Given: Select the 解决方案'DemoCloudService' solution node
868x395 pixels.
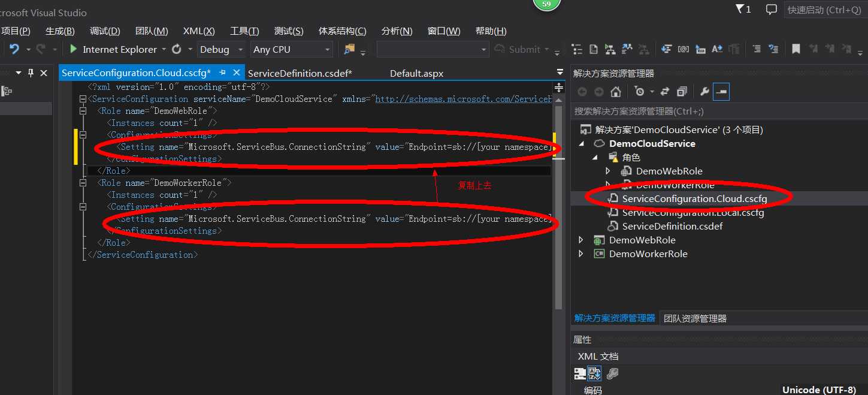Looking at the screenshot, I should tap(679, 129).
